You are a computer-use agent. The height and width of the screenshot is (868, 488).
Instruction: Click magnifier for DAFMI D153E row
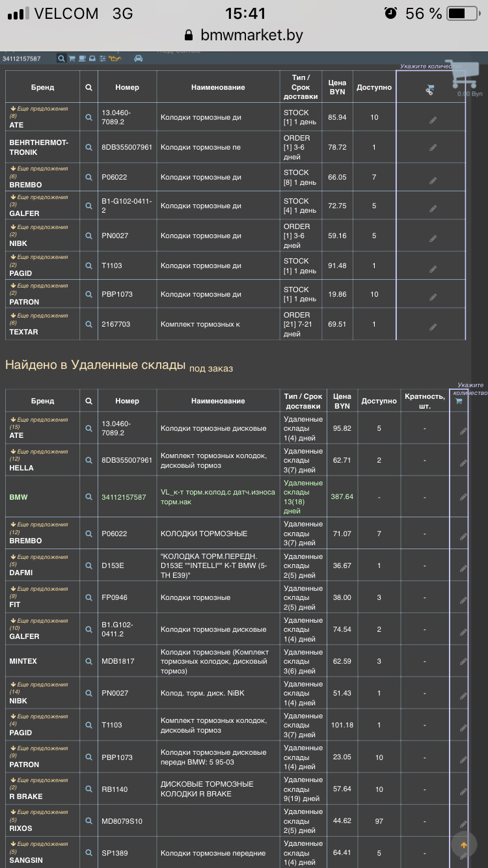(x=89, y=566)
